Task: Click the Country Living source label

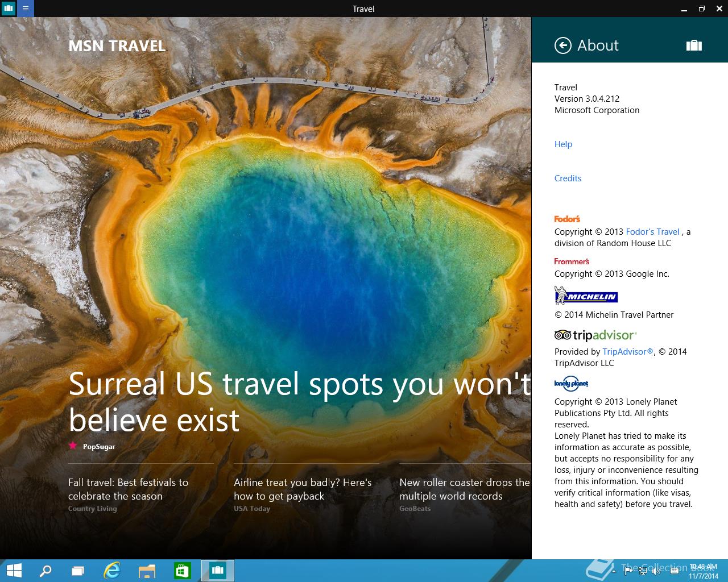Action: point(93,509)
